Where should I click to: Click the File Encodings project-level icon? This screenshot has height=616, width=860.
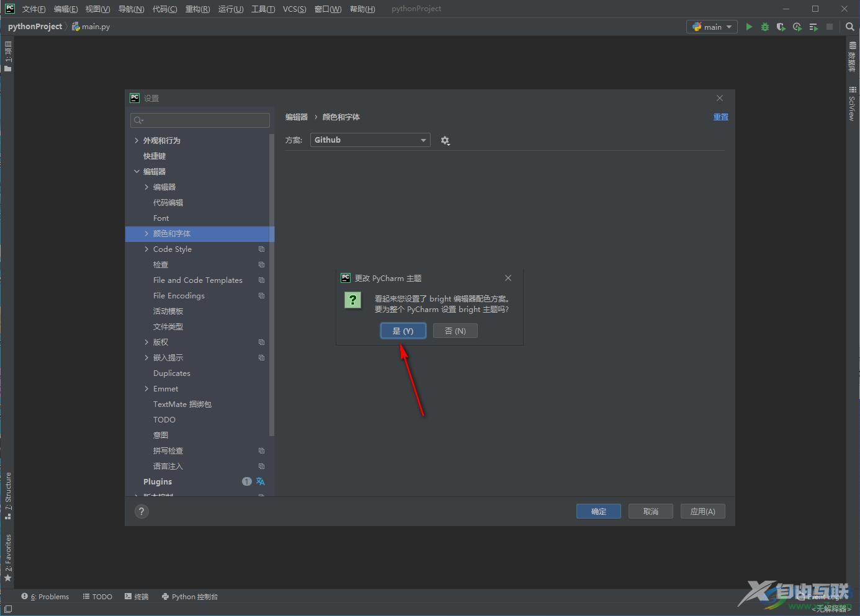click(x=261, y=296)
